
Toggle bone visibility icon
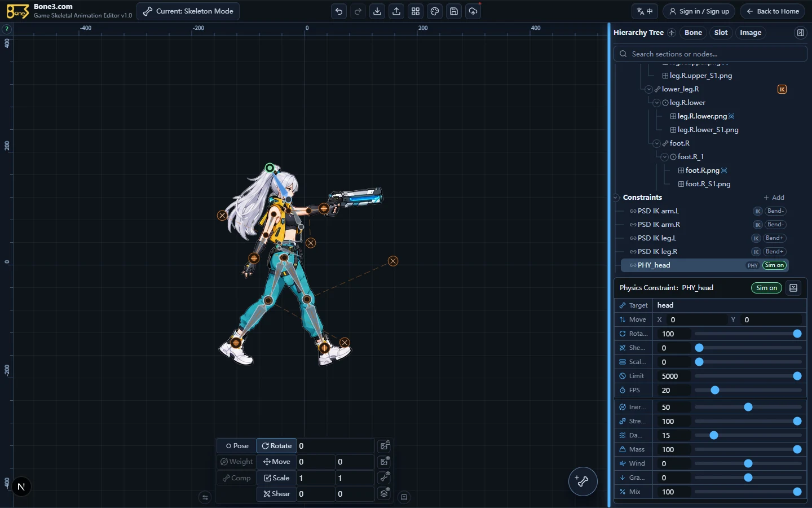[x=385, y=478]
